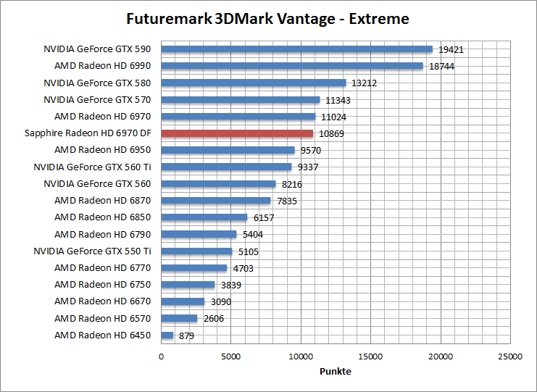Click the chart title Futuremark 3DMark Vantage - Extreme

coord(267,19)
